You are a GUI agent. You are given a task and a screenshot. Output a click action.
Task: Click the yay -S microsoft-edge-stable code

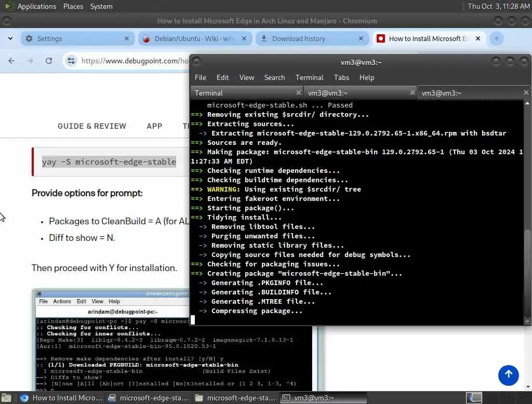click(x=109, y=162)
